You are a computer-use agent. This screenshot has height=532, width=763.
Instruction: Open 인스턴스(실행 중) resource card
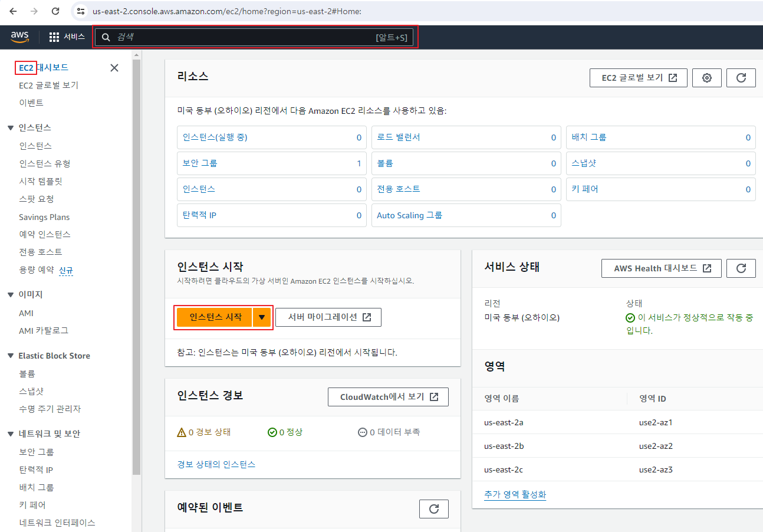pyautogui.click(x=272, y=137)
